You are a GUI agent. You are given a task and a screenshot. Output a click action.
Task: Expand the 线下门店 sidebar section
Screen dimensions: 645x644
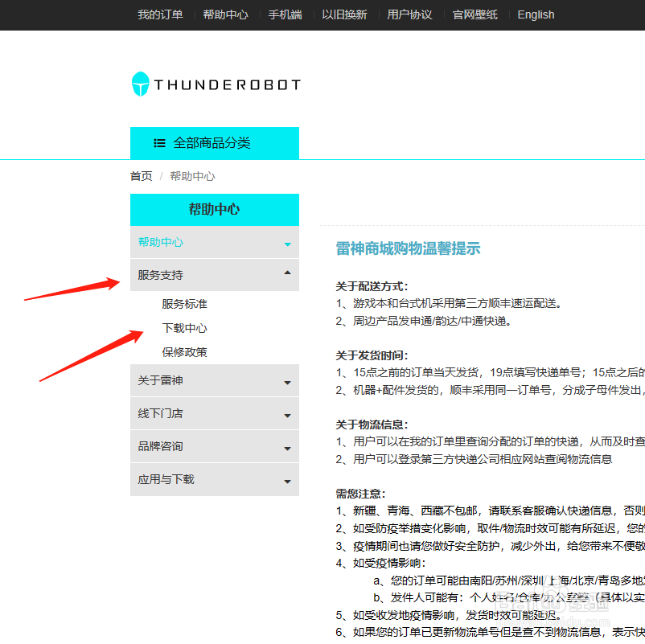(x=215, y=413)
